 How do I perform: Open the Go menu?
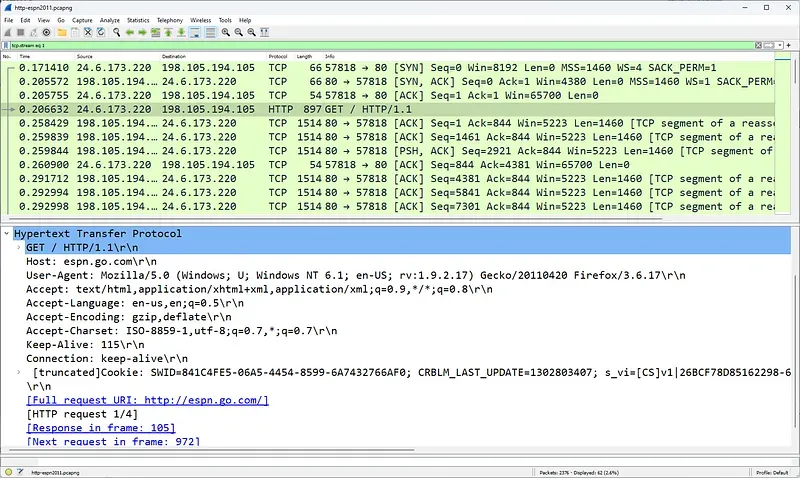(61, 20)
